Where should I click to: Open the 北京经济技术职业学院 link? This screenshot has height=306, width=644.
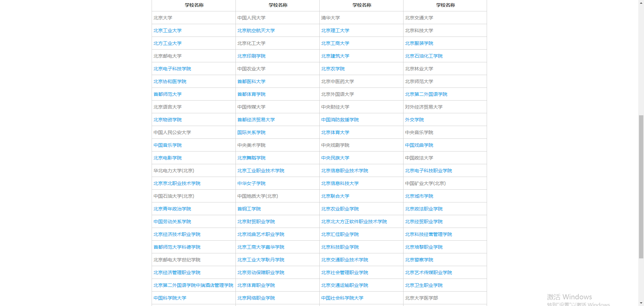pyautogui.click(x=177, y=234)
